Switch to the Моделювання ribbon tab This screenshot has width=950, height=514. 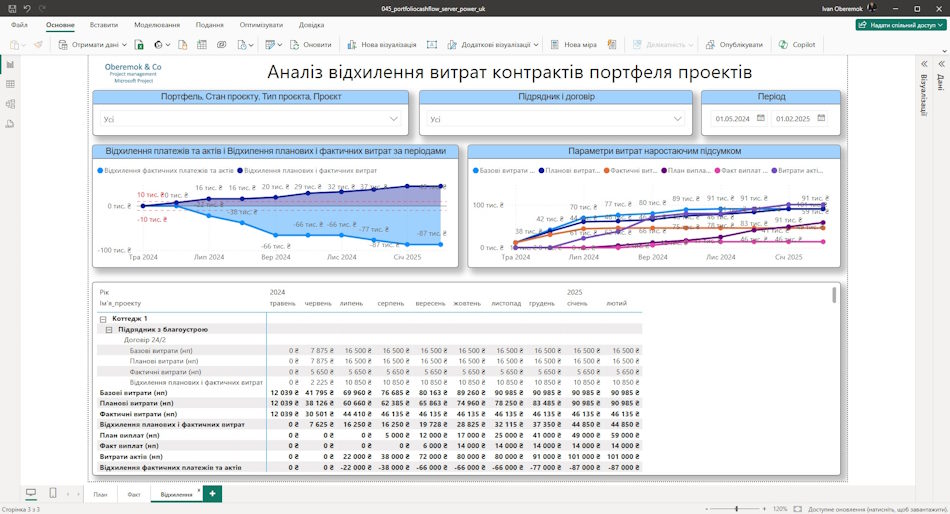157,25
